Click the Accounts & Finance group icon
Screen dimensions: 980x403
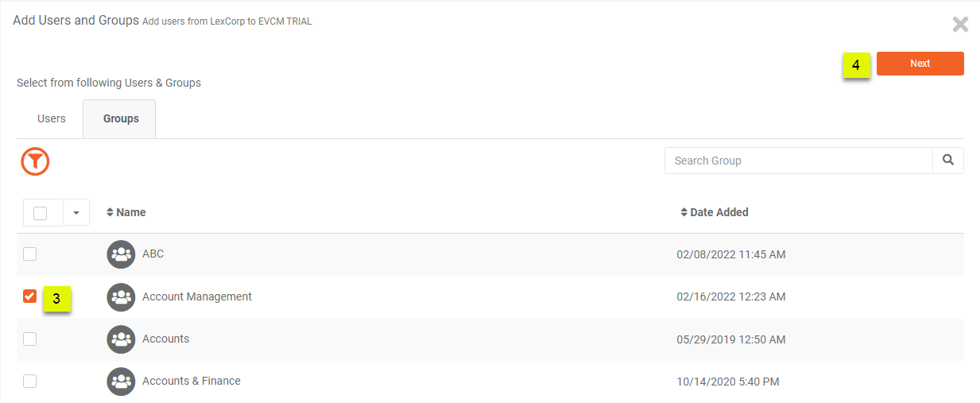121,382
